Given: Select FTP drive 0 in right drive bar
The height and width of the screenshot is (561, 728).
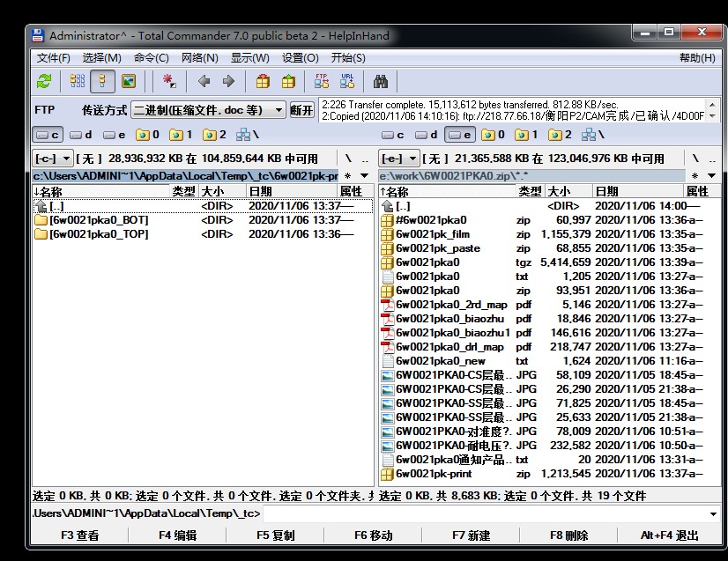Looking at the screenshot, I should 493,135.
